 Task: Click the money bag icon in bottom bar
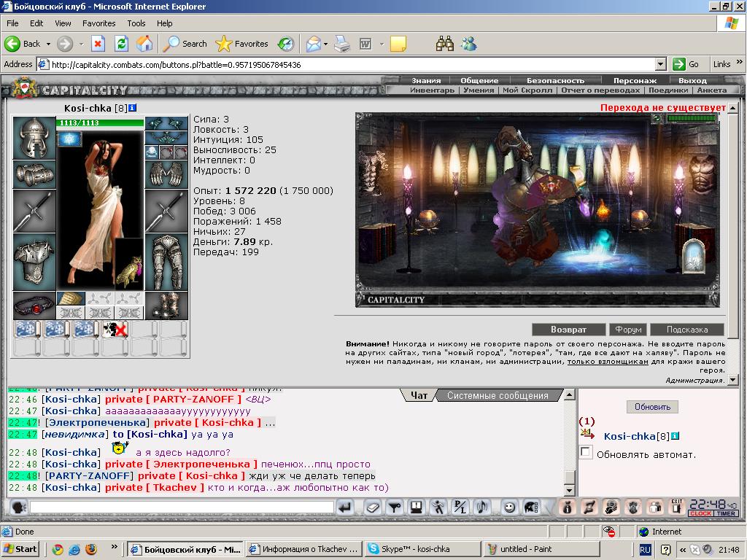pos(567,507)
